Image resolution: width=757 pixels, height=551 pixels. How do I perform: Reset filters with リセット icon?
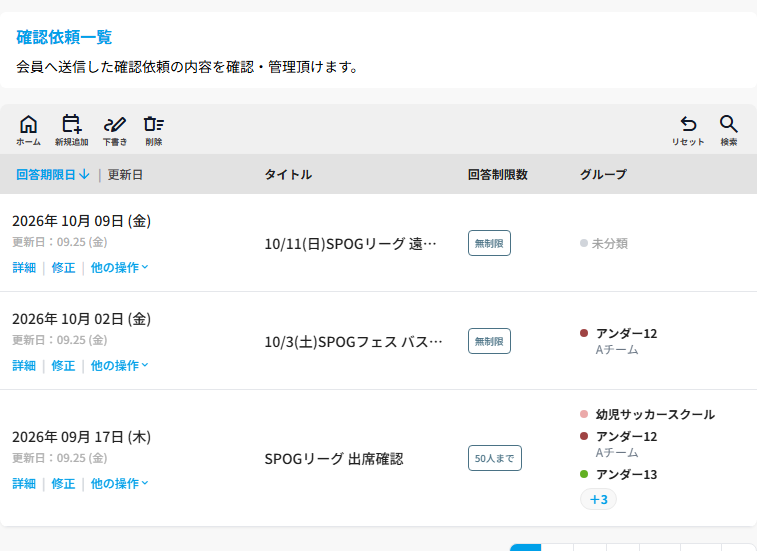(688, 130)
